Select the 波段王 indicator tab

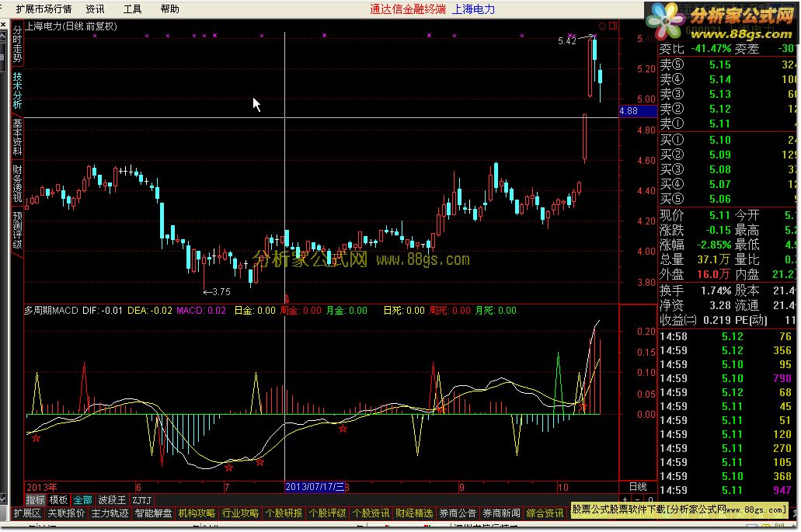coord(112,500)
